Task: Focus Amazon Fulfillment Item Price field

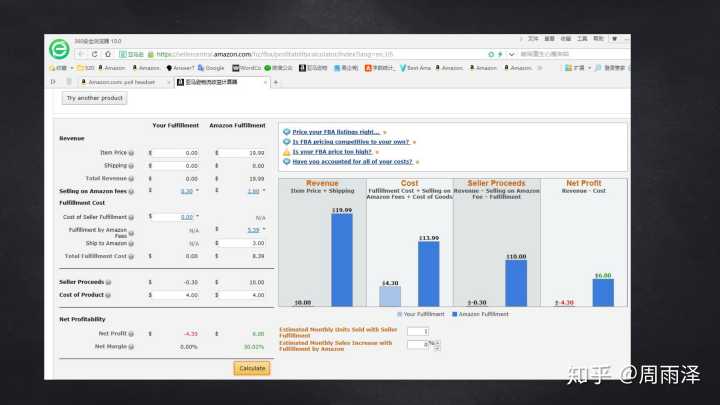Action: point(242,153)
